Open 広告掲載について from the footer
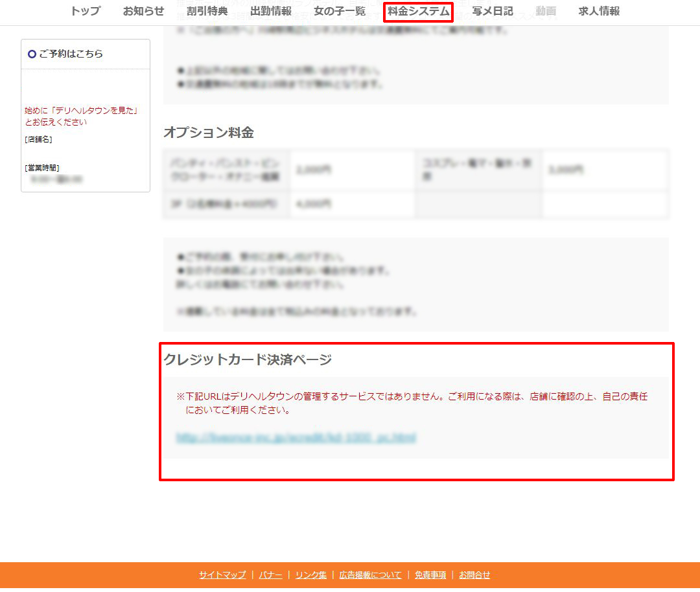The image size is (700, 592). [370, 575]
